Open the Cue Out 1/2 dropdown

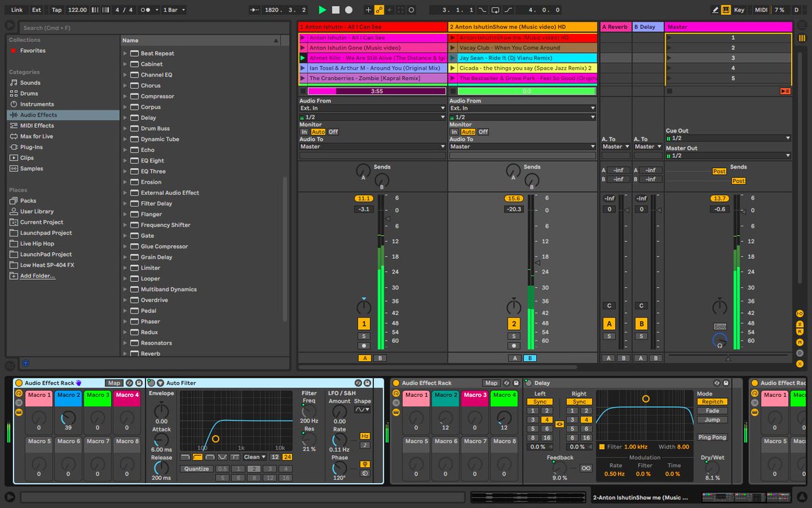pyautogui.click(x=728, y=137)
